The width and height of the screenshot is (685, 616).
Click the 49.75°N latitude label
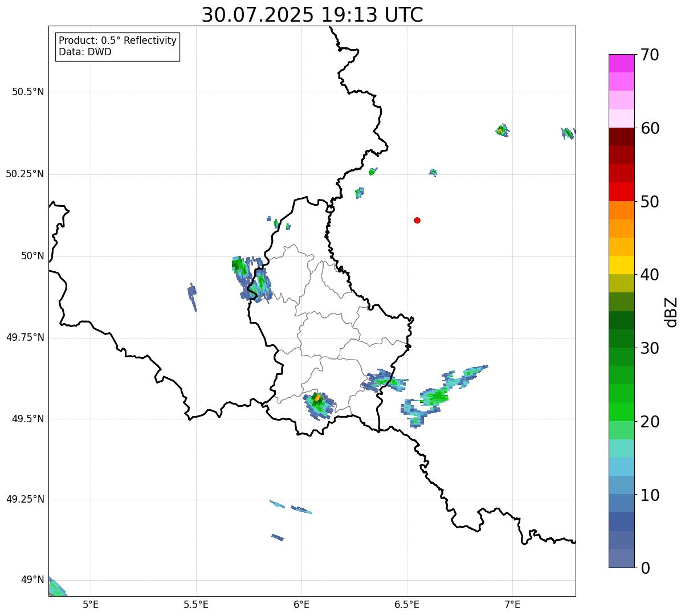tap(25, 337)
